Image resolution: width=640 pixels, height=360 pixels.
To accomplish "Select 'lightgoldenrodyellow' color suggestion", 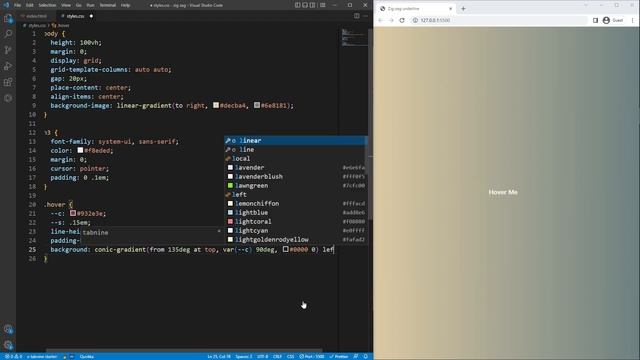I will [x=296, y=239].
